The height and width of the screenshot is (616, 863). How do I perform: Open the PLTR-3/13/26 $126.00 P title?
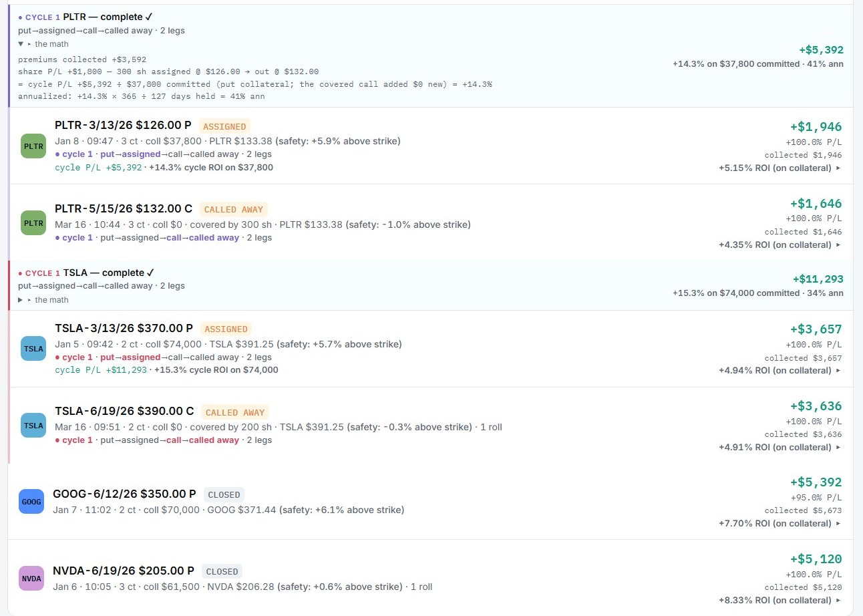[124, 126]
